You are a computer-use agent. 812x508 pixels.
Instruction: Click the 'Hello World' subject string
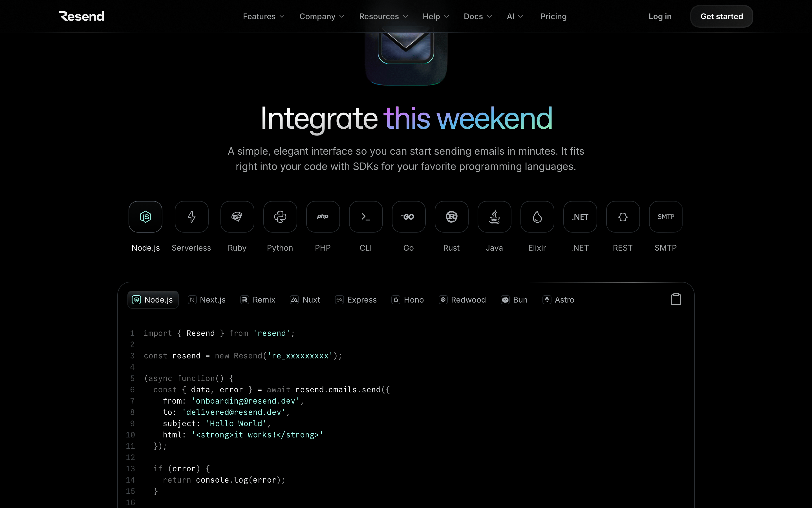tap(236, 423)
